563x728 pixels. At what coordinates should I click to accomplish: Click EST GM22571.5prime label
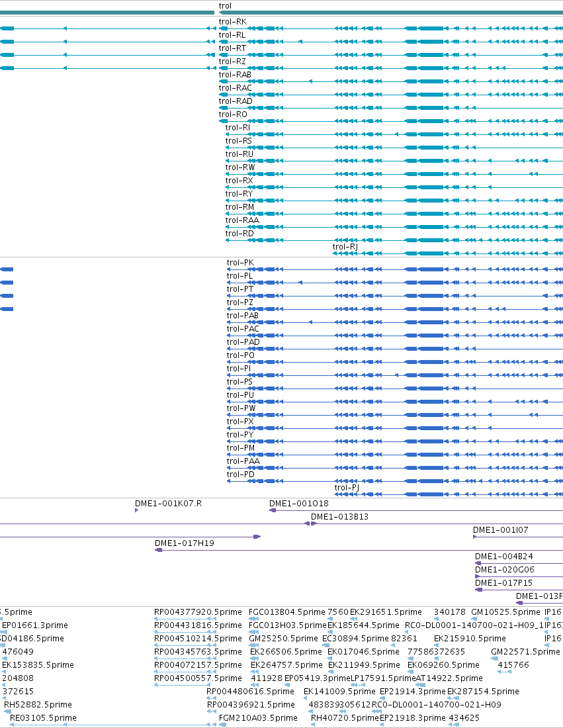tap(526, 652)
